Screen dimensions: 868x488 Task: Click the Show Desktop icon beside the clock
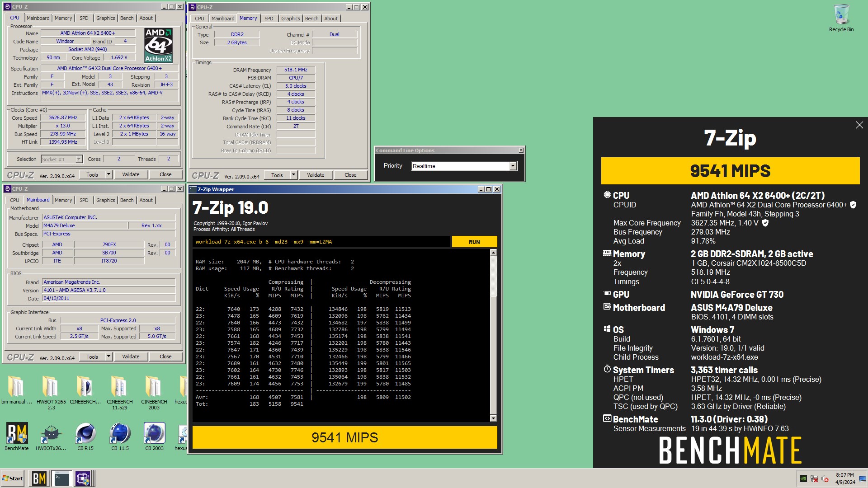point(862,479)
